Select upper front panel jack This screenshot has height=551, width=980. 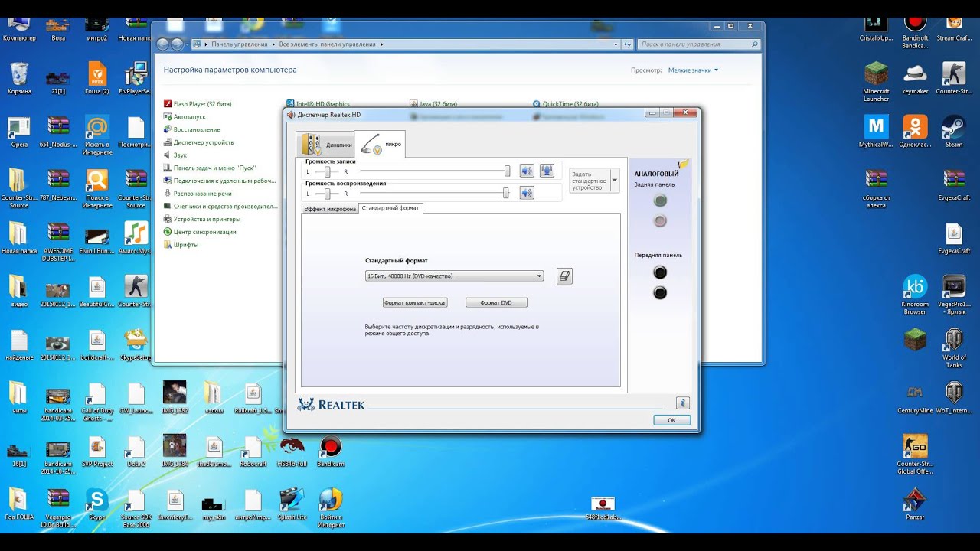pos(660,272)
